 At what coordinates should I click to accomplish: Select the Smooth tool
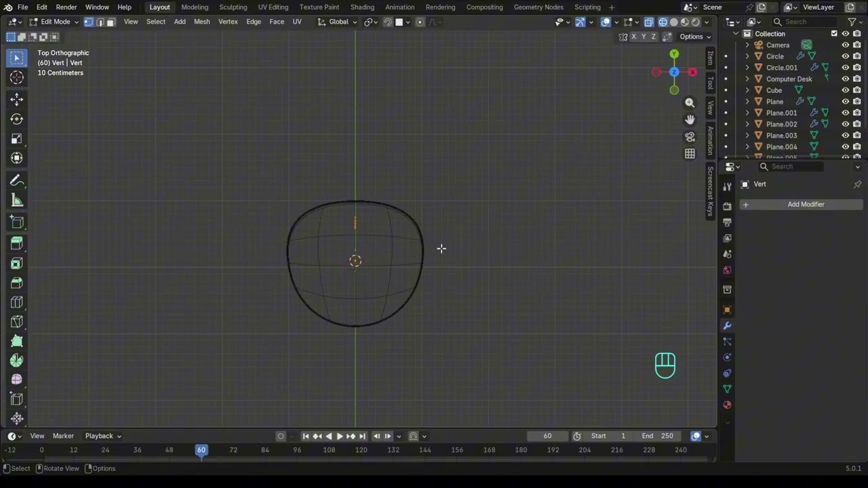coord(17,380)
